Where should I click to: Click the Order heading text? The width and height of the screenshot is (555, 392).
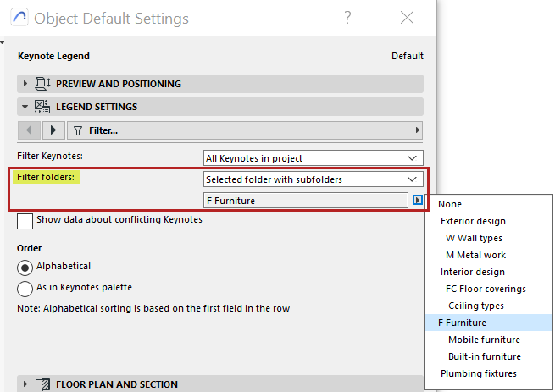point(29,248)
